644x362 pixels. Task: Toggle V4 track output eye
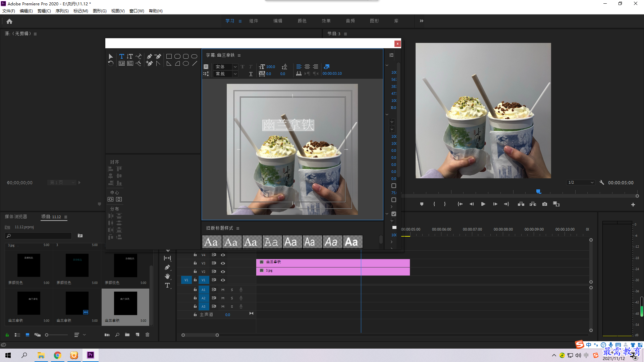(x=223, y=255)
